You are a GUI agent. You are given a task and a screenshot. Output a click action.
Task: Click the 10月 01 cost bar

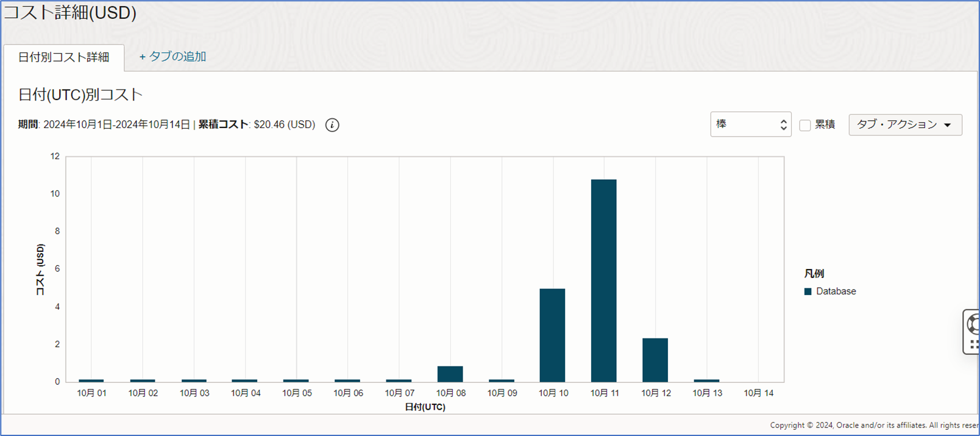pos(91,381)
